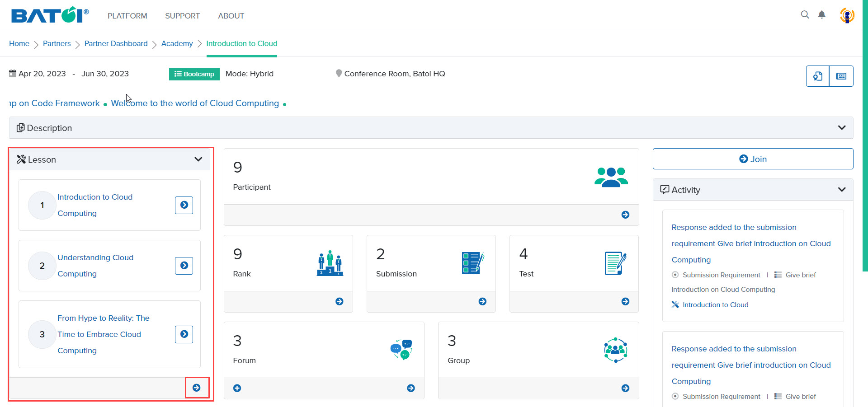Open From Hype to Reality lesson link
This screenshot has height=407, width=868.
104,334
